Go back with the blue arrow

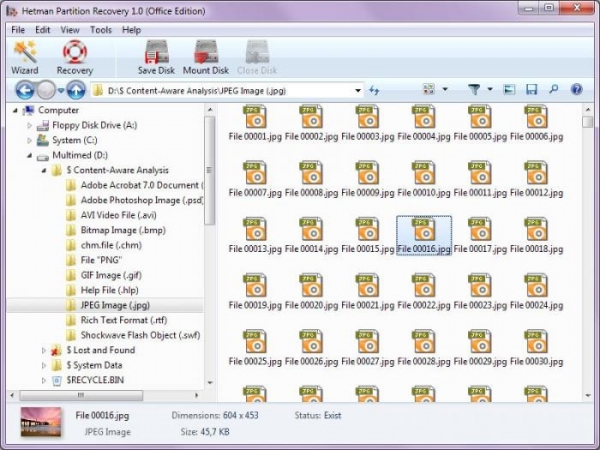click(x=26, y=90)
